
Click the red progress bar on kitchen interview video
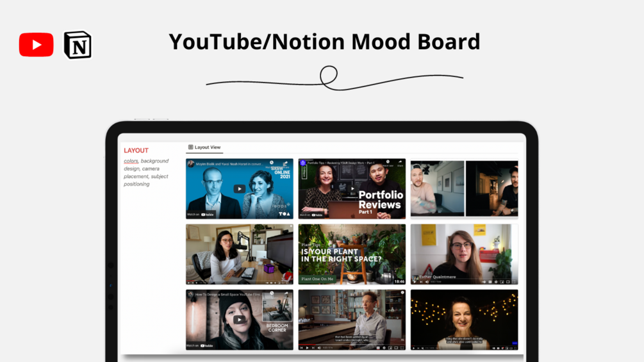tap(307, 344)
